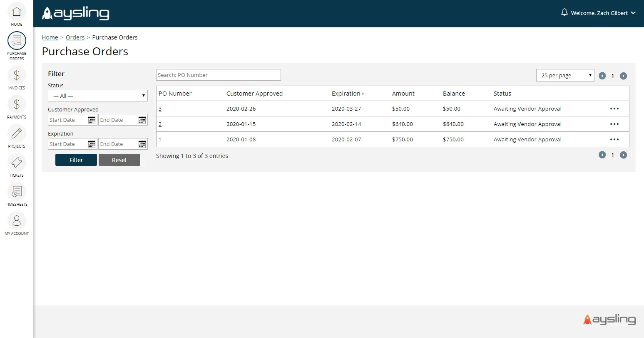Open the Home icon in sidebar
The image size is (644, 338).
16,12
